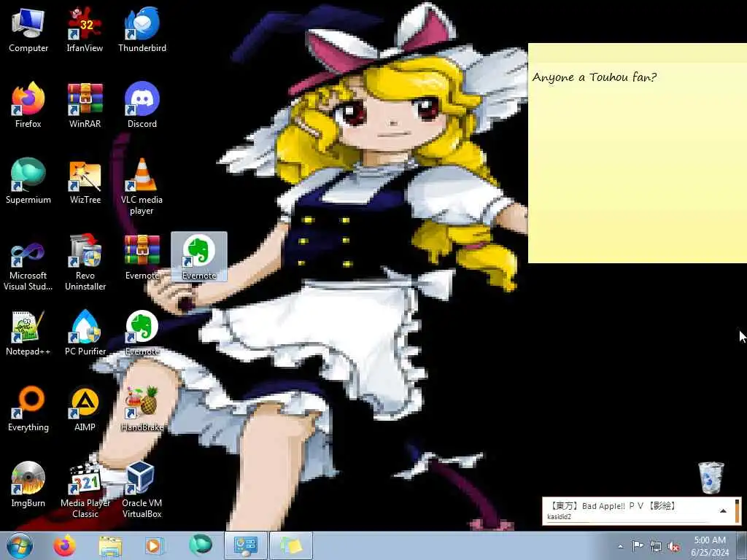
Task: Select the Everything search shortcut
Action: [28, 408]
